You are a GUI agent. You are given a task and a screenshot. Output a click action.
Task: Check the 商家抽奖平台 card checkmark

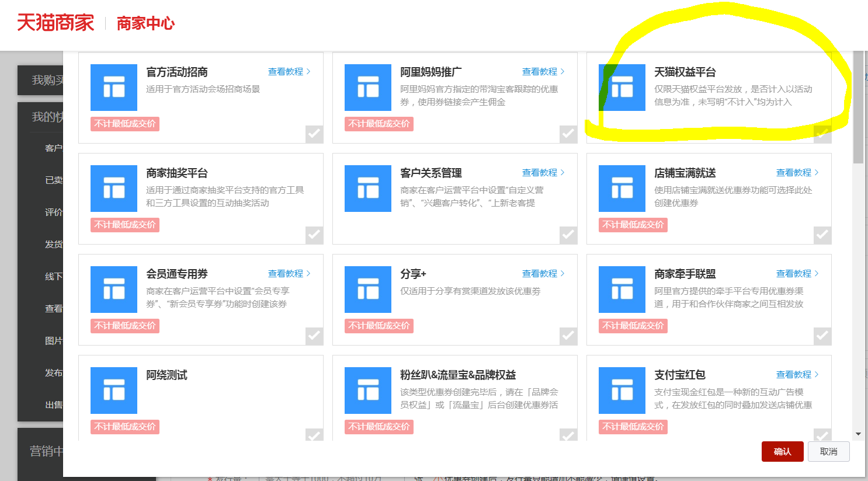(x=314, y=235)
